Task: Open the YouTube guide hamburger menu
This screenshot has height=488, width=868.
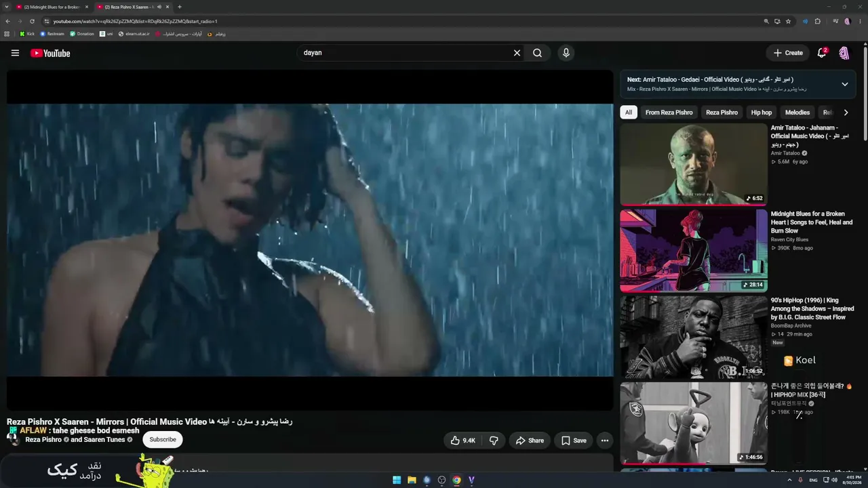Action: pyautogui.click(x=15, y=53)
